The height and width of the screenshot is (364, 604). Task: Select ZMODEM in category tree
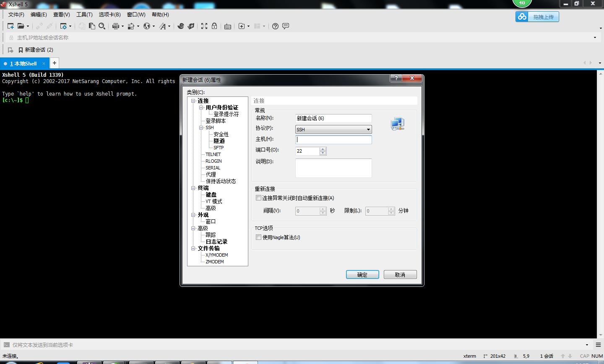click(215, 262)
